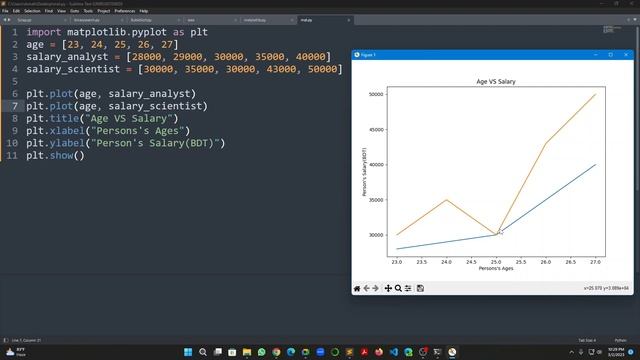The height and width of the screenshot is (360, 640).
Task: Open the Configure subplots sliders icon
Action: pos(408,289)
